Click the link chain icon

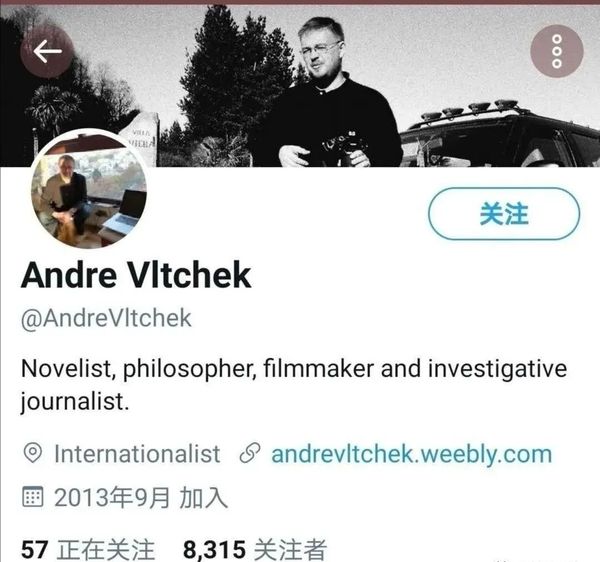click(250, 453)
